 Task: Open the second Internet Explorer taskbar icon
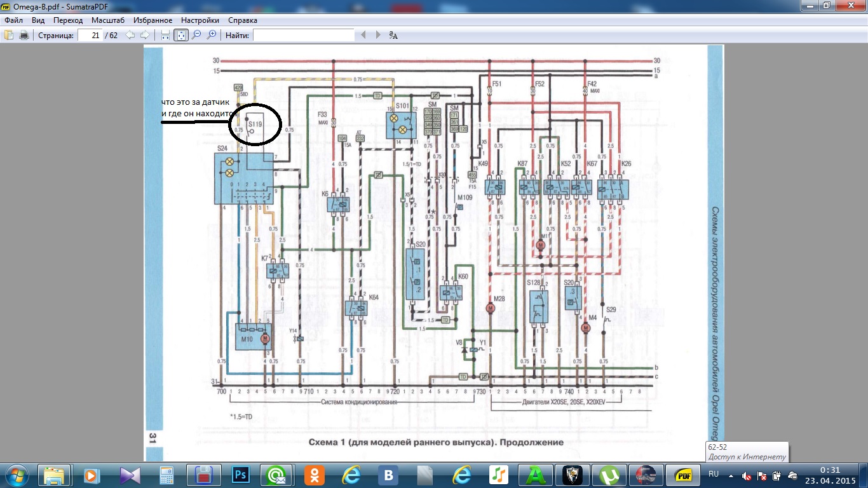click(461, 475)
